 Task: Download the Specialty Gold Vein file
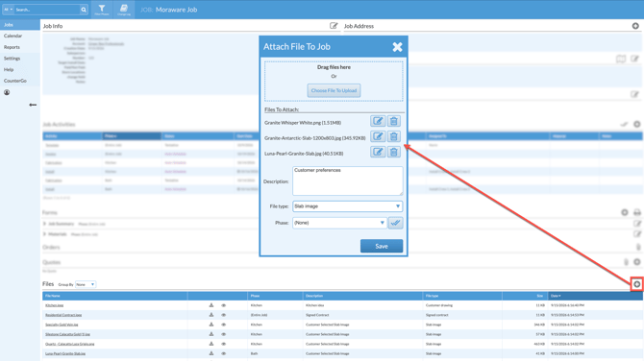(211, 325)
